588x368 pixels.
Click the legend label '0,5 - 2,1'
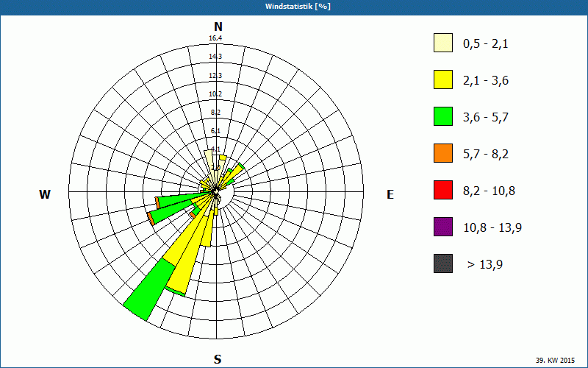[486, 44]
